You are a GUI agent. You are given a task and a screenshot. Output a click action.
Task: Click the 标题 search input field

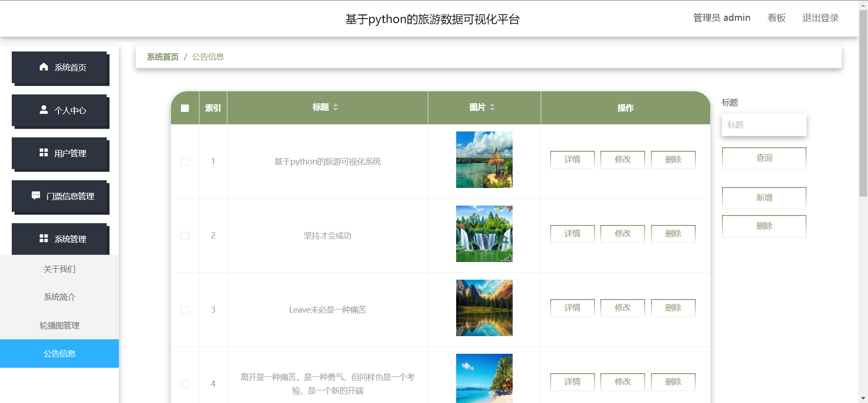click(x=764, y=125)
